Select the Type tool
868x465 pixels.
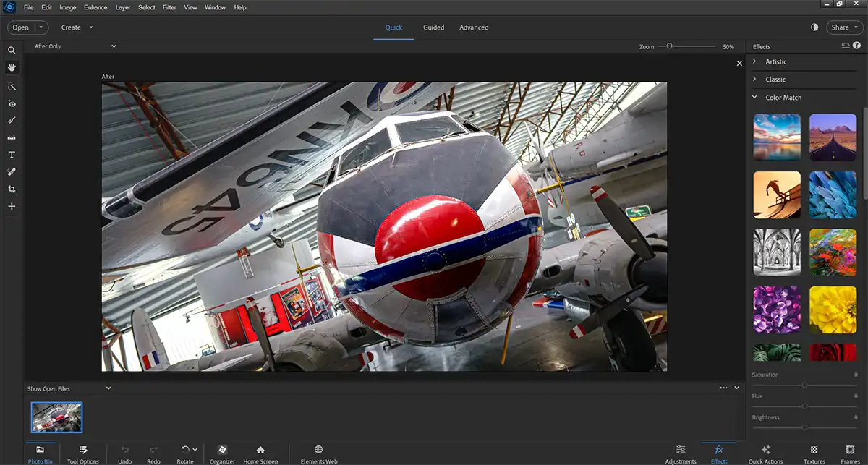coord(12,154)
